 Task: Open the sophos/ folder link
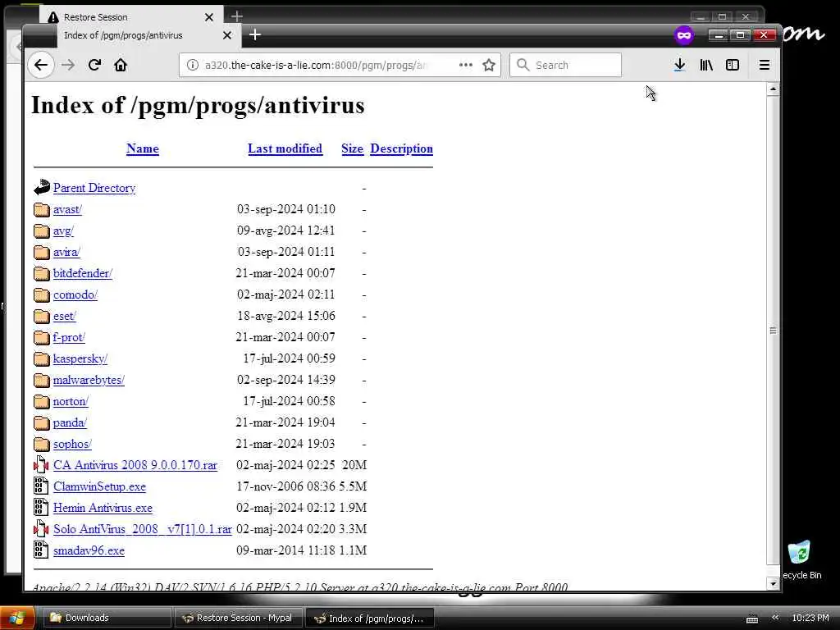click(x=72, y=444)
